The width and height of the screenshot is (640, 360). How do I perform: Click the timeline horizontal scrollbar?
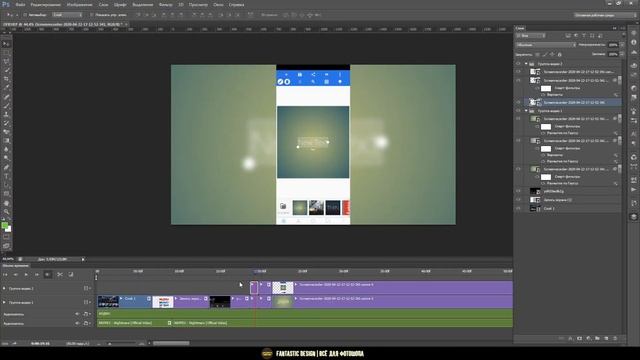pos(171,343)
